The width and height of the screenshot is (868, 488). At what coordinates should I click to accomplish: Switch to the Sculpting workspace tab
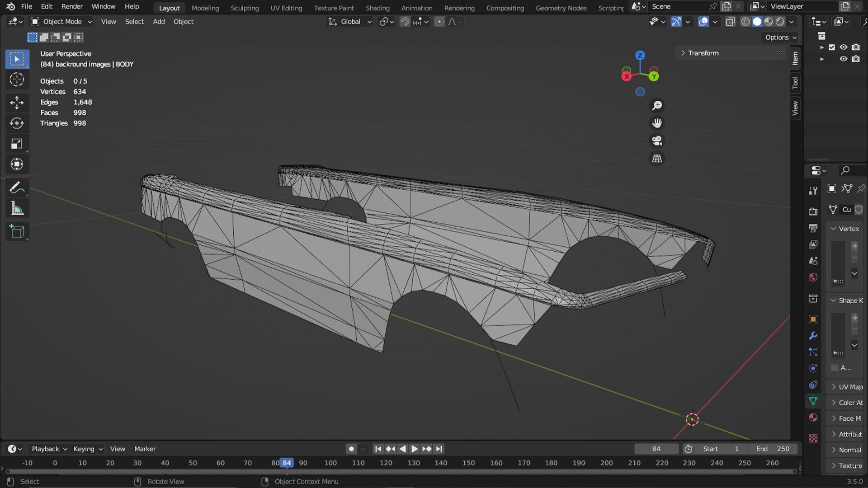click(x=245, y=8)
